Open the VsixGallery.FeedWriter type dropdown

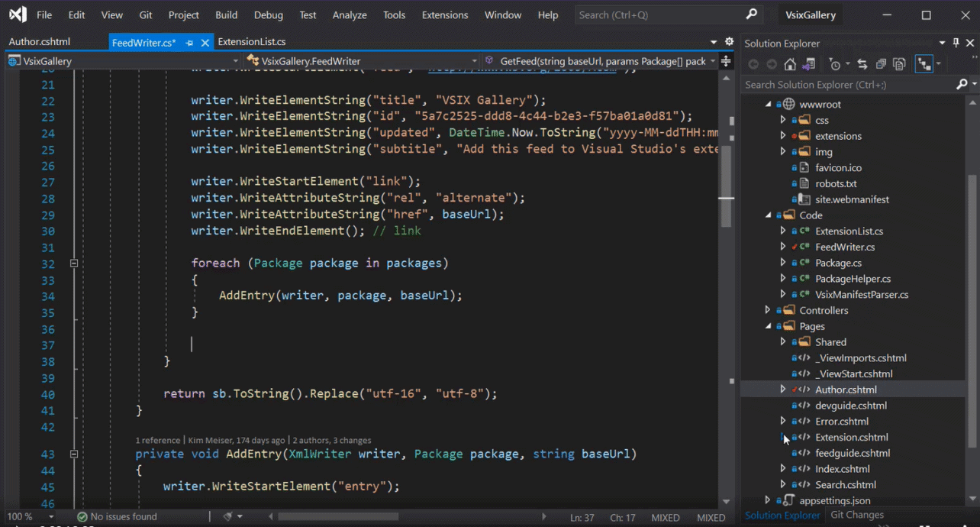tap(475, 61)
